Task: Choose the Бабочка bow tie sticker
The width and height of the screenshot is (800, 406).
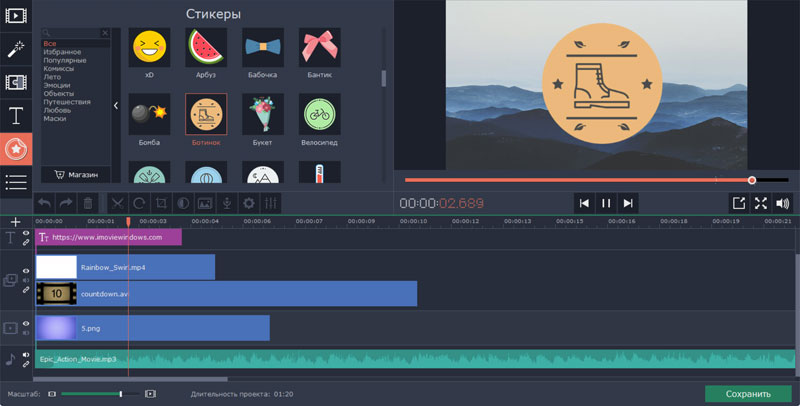Action: click(262, 47)
